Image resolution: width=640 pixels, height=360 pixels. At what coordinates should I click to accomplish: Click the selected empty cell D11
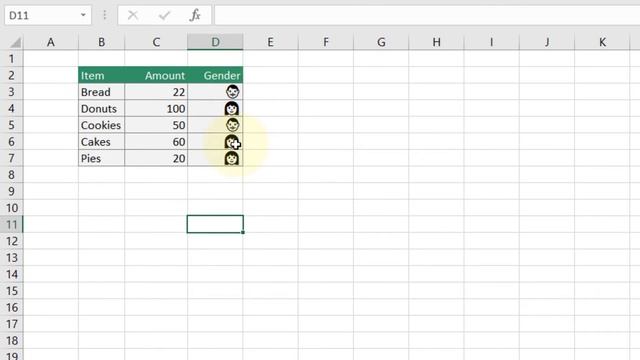(215, 224)
